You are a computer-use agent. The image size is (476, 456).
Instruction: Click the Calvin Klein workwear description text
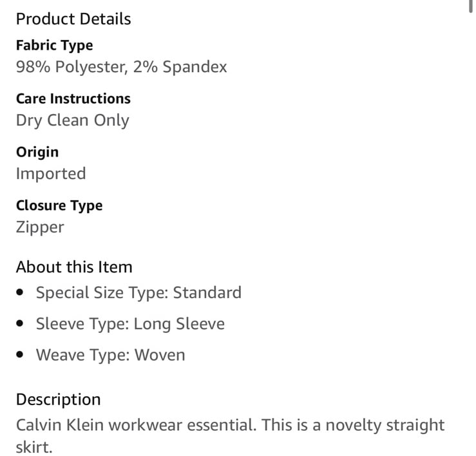pyautogui.click(x=230, y=435)
